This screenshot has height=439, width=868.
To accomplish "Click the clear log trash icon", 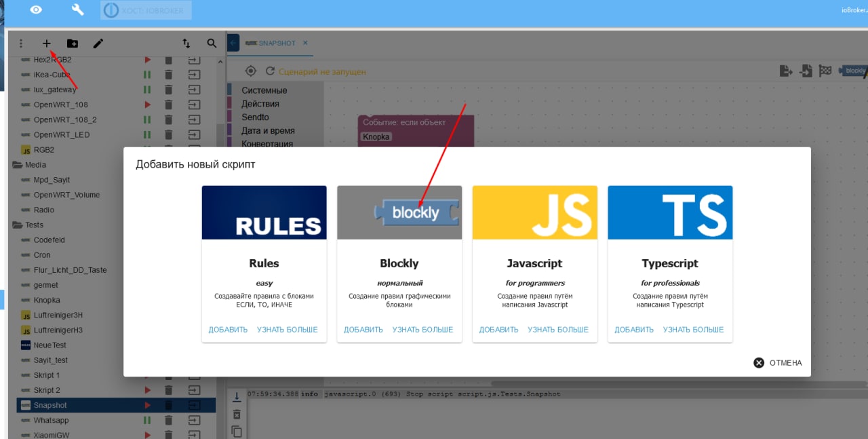I will click(x=237, y=414).
